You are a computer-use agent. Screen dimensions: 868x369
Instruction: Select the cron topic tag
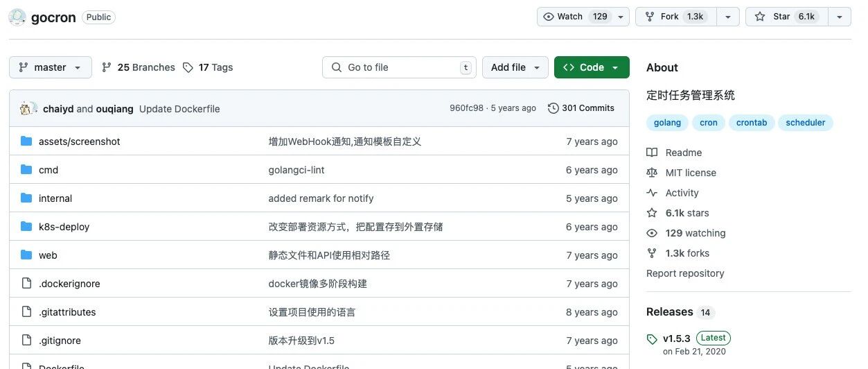tap(709, 123)
